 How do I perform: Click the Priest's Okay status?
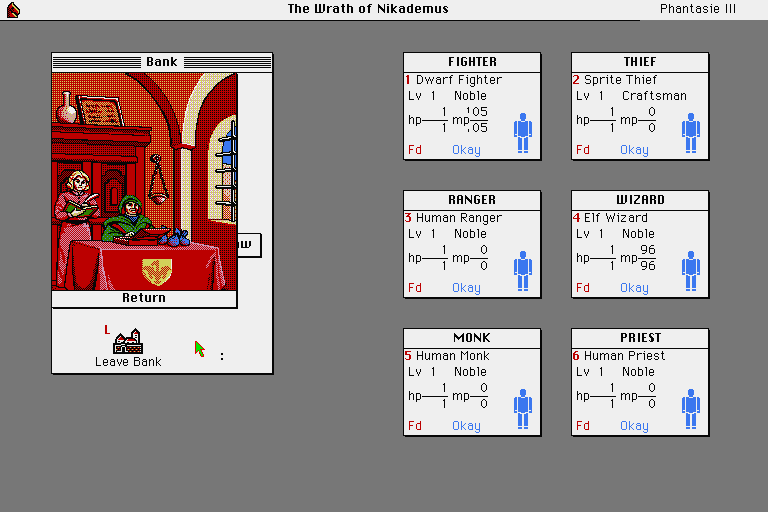point(634,426)
